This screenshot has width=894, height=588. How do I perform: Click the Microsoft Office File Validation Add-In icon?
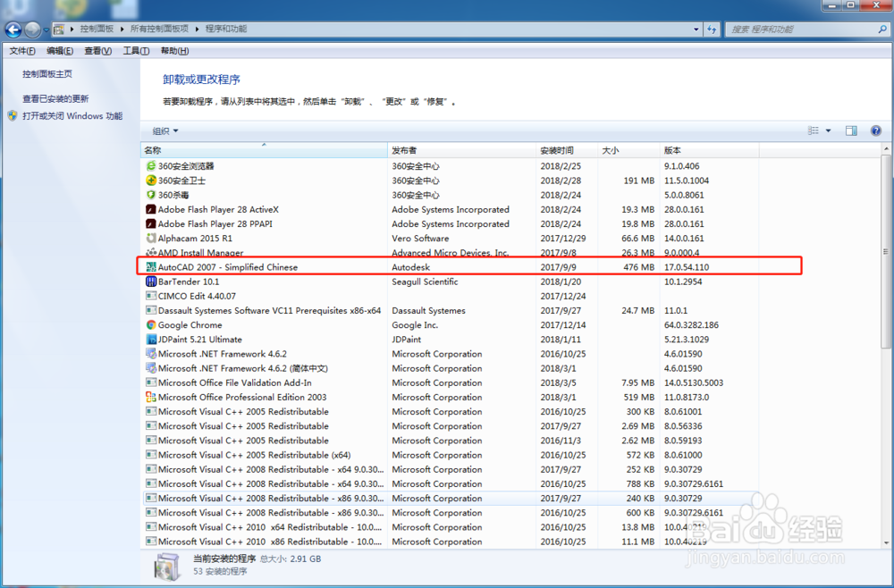point(150,382)
